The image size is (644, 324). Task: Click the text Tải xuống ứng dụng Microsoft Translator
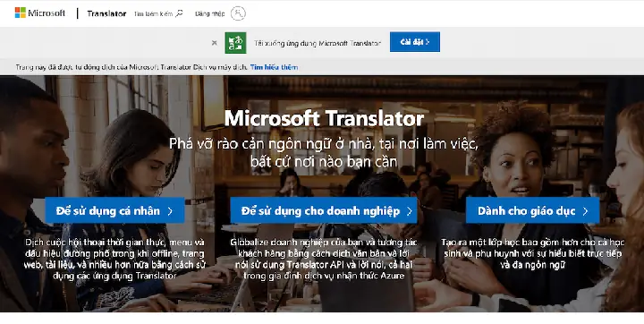click(x=318, y=43)
